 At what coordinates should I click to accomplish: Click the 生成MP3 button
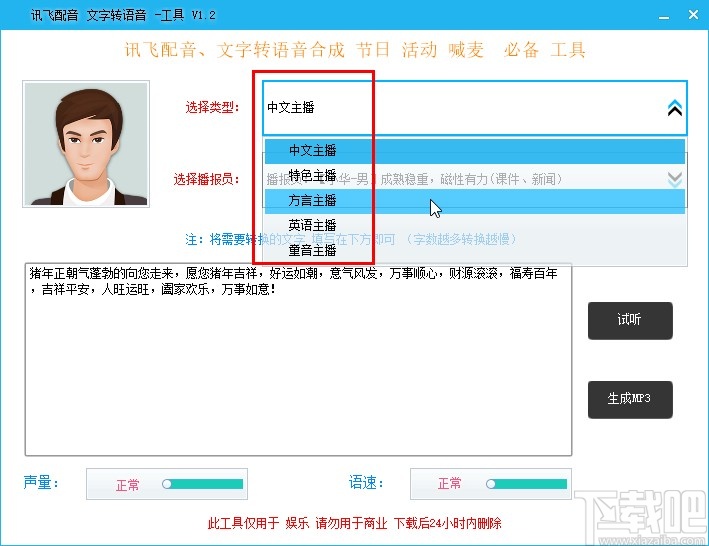pyautogui.click(x=630, y=399)
